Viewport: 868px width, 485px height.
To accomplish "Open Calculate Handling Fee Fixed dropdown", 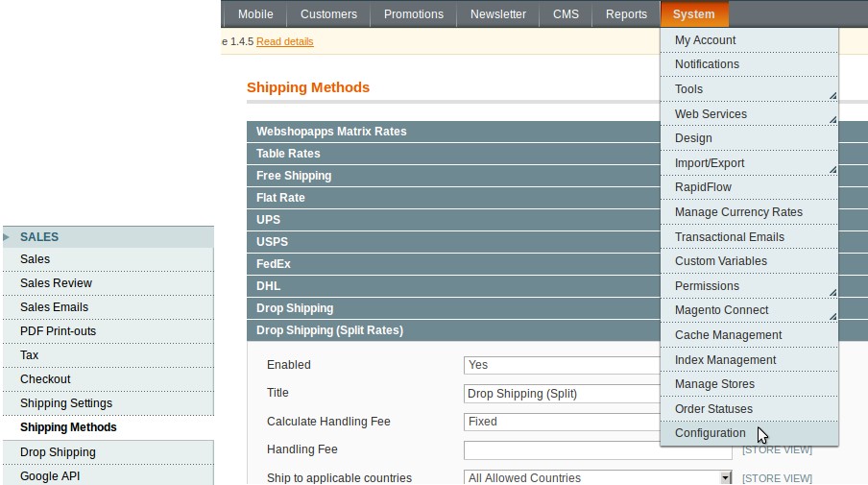I will click(x=562, y=422).
